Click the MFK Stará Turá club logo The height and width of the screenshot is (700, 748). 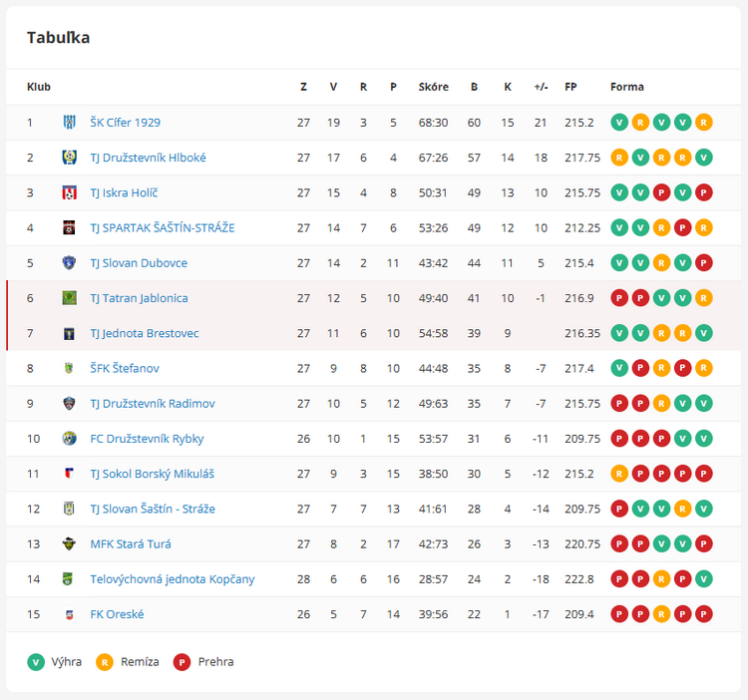(70, 544)
